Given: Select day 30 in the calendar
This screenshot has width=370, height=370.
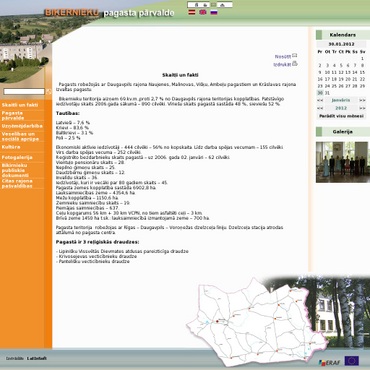Looking at the screenshot, I should [320, 93].
